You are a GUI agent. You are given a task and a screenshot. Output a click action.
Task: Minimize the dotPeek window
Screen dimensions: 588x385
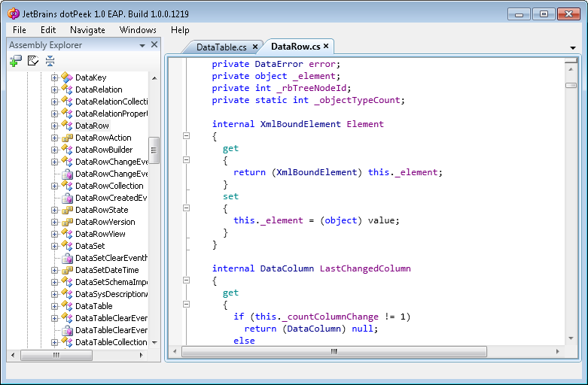click(519, 14)
